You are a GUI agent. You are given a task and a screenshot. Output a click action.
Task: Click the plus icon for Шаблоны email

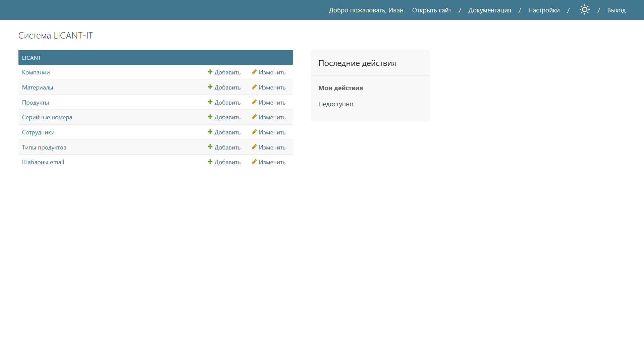pyautogui.click(x=210, y=162)
